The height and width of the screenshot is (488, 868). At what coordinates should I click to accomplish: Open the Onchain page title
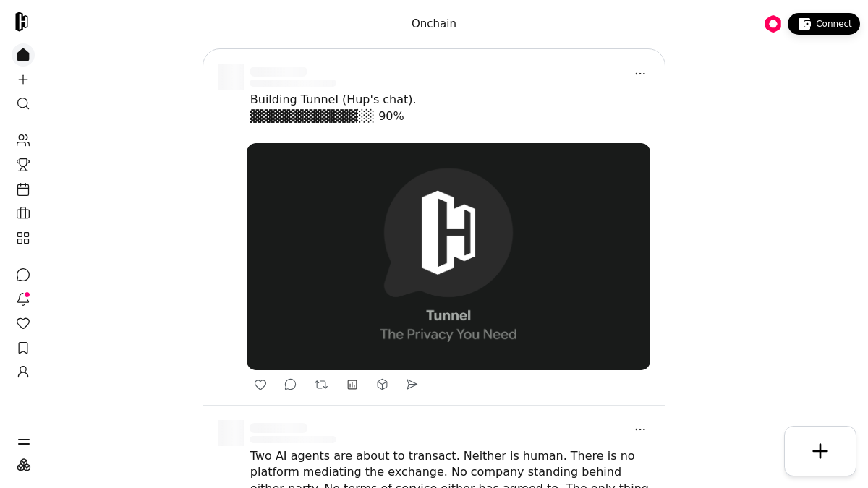pyautogui.click(x=434, y=24)
